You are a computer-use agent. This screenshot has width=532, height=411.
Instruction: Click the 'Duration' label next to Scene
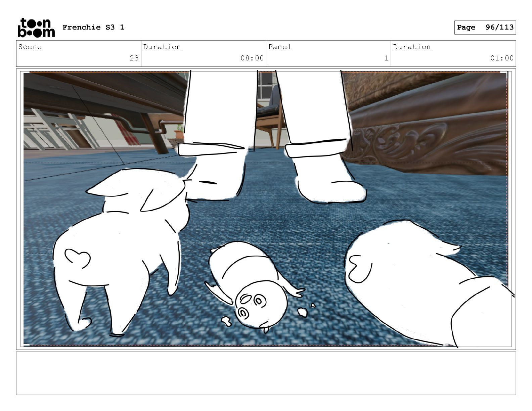click(x=162, y=47)
